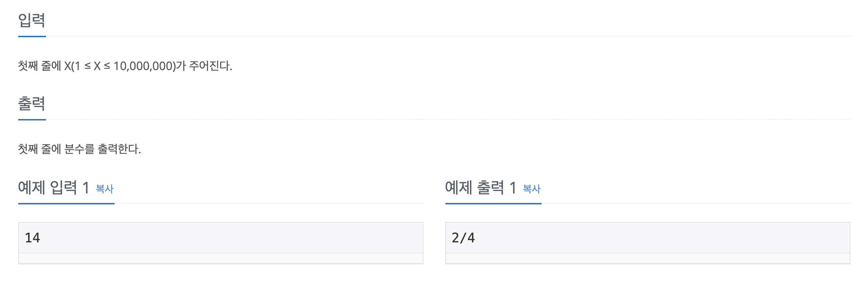Click the input constraint sentence about X
868x284 pixels.
tap(125, 66)
